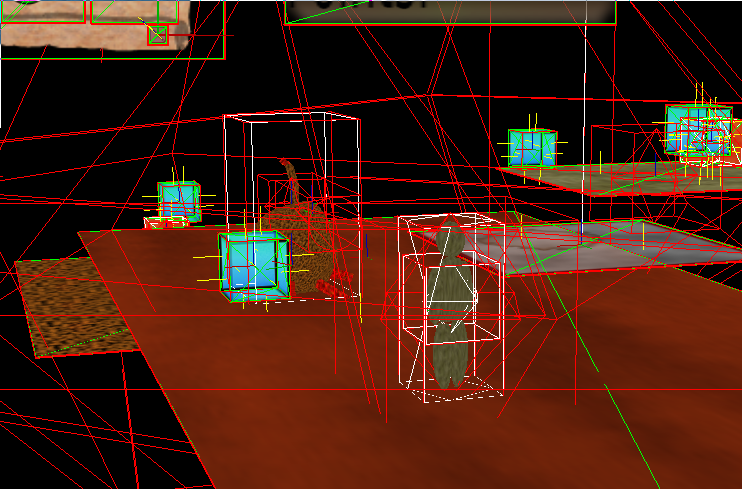Click the top of the tall white wireframe box
Image resolution: width=742 pixels, height=489 pixels.
coord(291,118)
